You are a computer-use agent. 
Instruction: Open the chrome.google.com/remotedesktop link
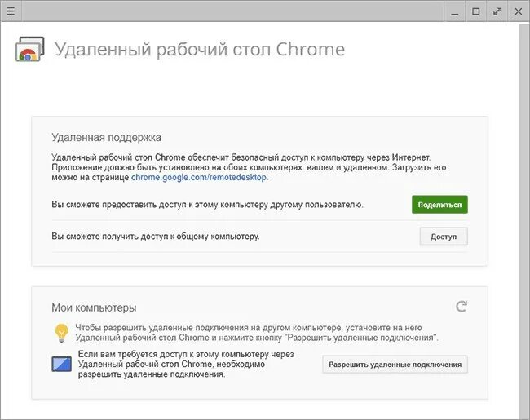click(200, 177)
